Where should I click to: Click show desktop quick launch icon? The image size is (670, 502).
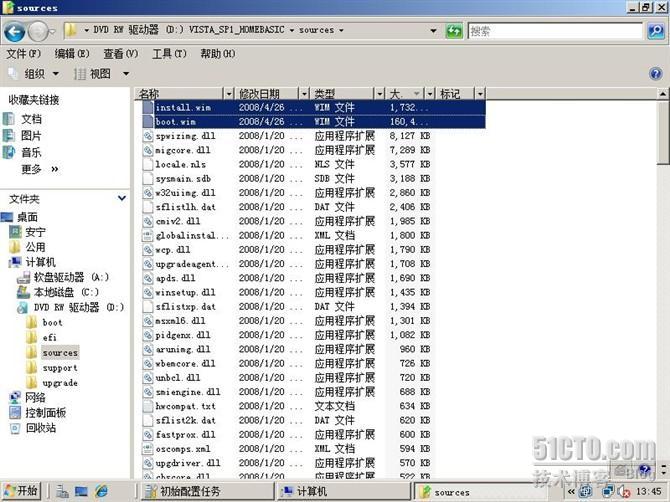pyautogui.click(x=81, y=491)
